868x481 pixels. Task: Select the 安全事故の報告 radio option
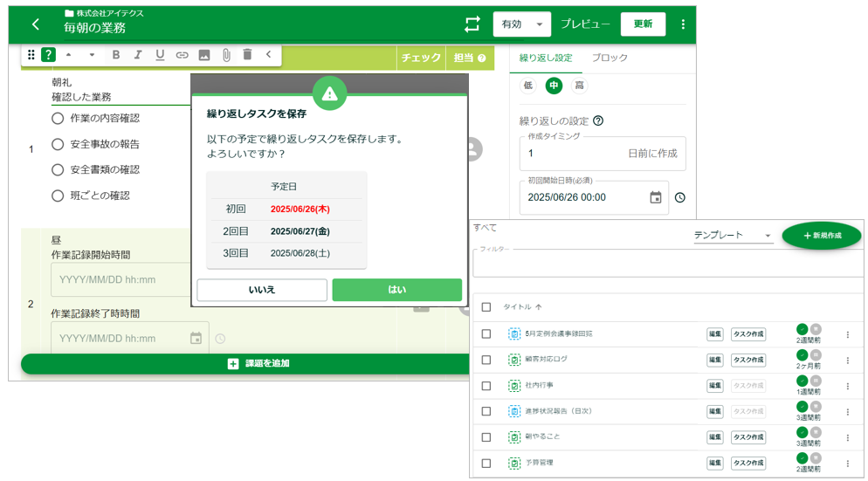click(x=58, y=144)
